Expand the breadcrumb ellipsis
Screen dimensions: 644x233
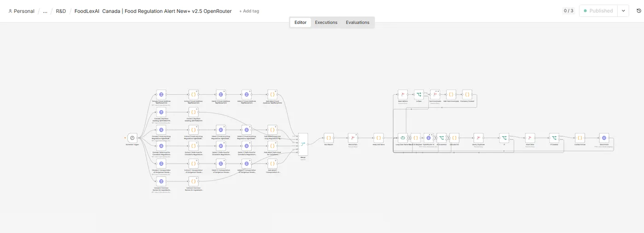(45, 11)
